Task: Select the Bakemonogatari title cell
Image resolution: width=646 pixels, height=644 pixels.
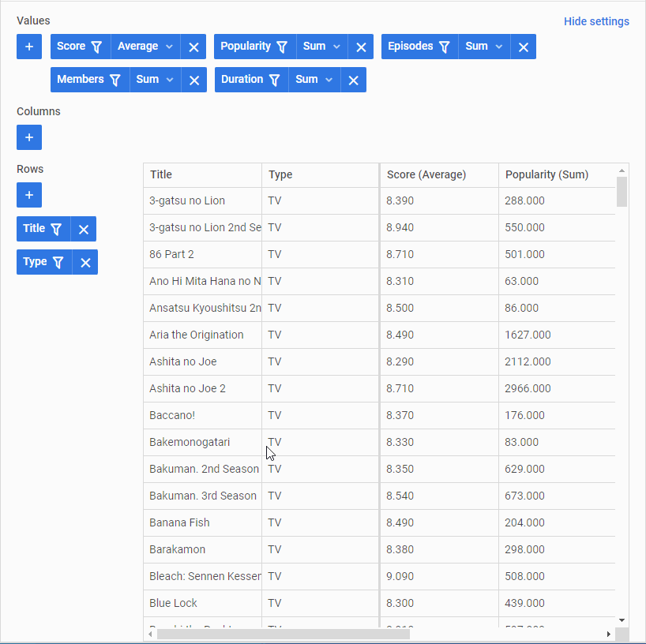Action: pyautogui.click(x=202, y=442)
